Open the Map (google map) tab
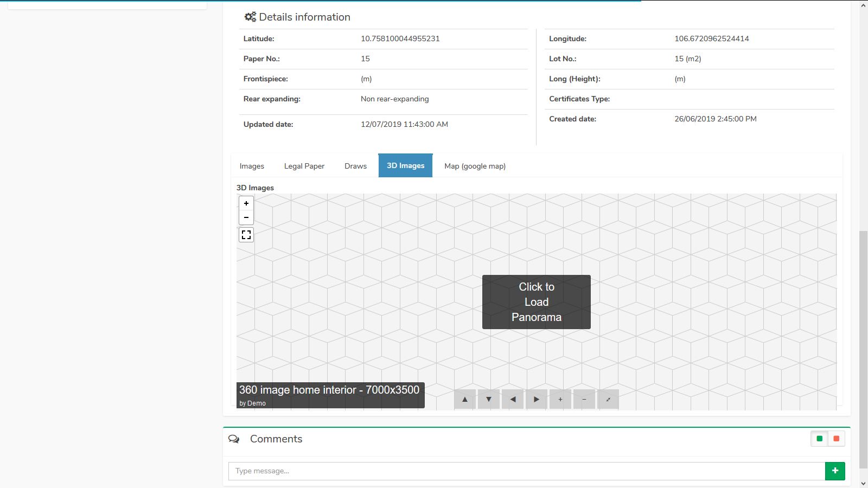 coord(475,166)
